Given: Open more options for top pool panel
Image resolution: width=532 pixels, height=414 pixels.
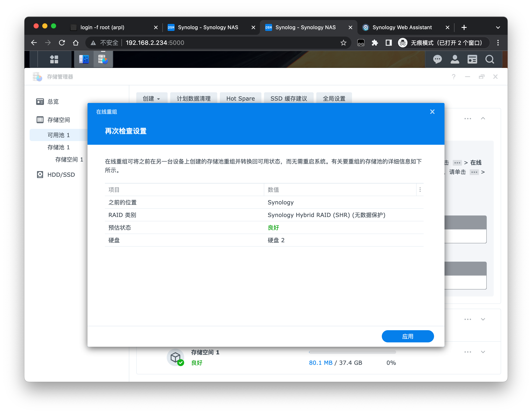Looking at the screenshot, I should (467, 119).
